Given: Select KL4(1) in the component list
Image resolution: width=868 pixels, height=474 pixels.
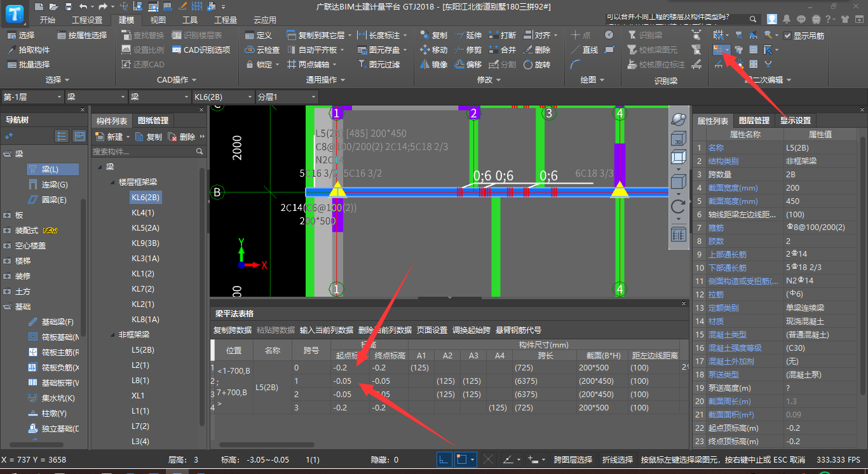Looking at the screenshot, I should [143, 212].
